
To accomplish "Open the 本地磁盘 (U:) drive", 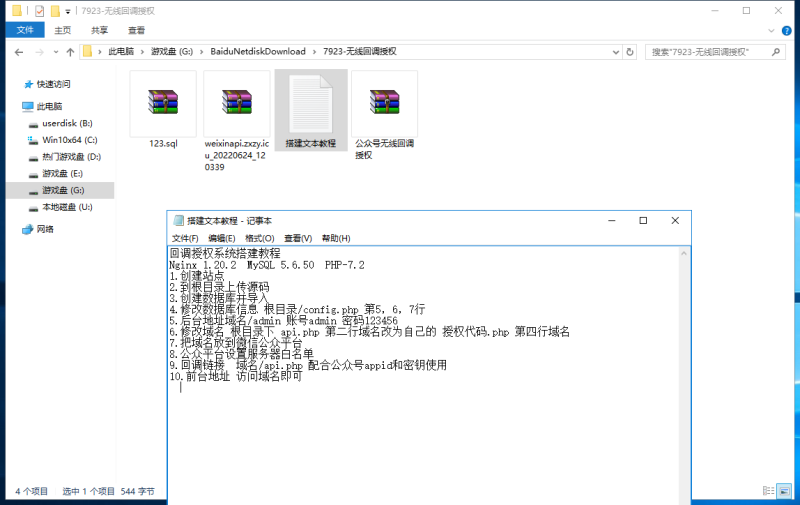I will pos(67,207).
